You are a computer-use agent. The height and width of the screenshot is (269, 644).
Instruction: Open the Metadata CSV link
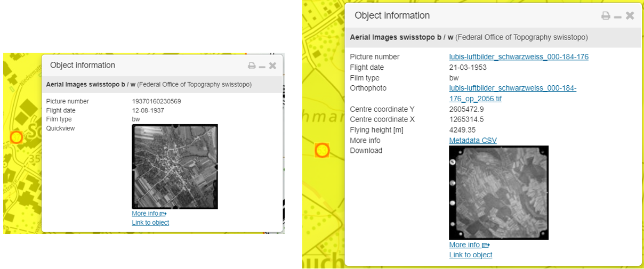(x=473, y=141)
